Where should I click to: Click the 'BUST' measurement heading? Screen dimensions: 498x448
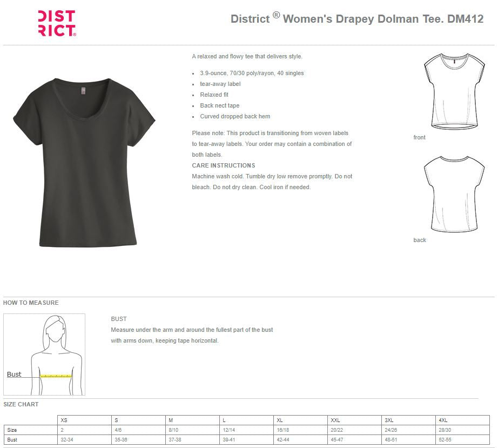coord(119,319)
